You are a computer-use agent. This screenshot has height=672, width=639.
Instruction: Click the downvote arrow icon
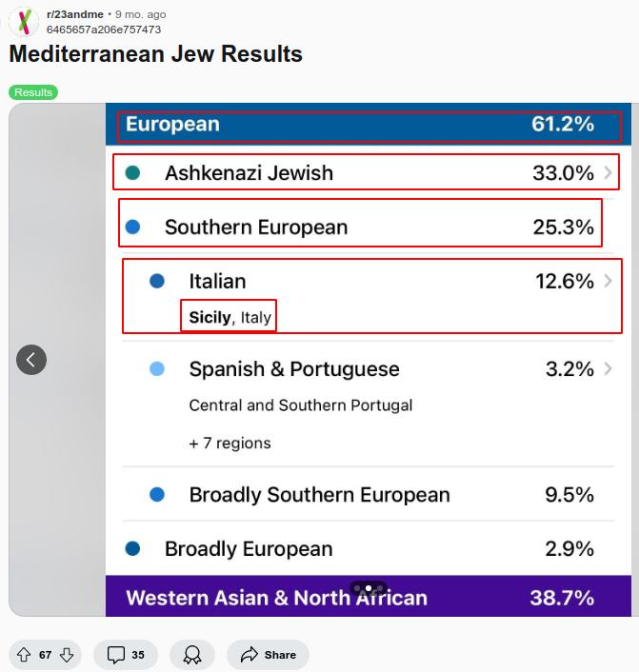(67, 655)
